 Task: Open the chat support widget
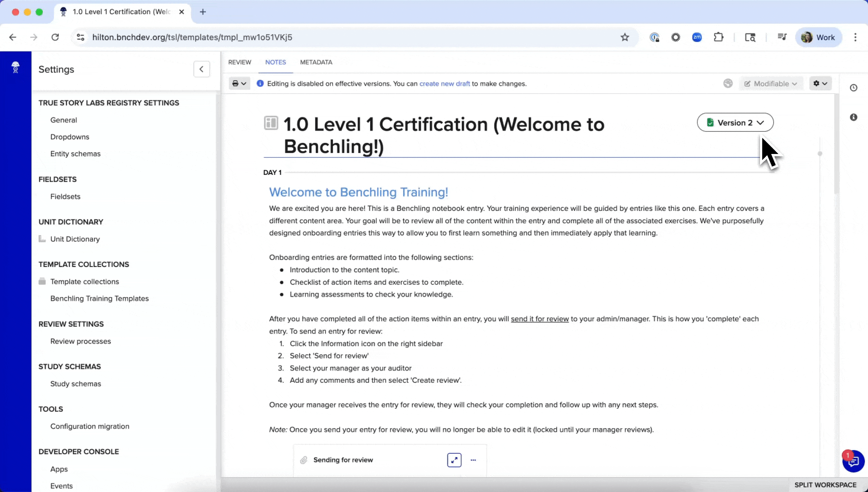[x=853, y=462]
